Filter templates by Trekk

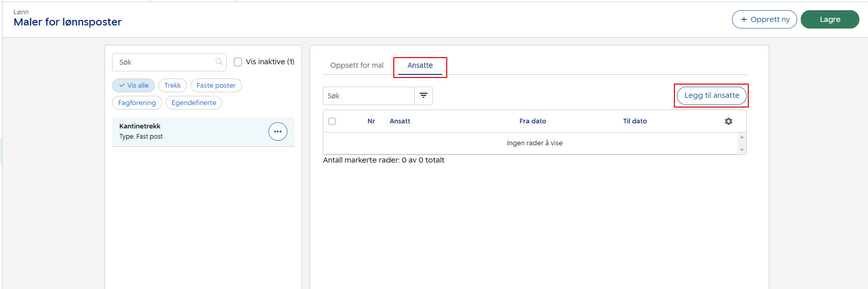tap(173, 86)
